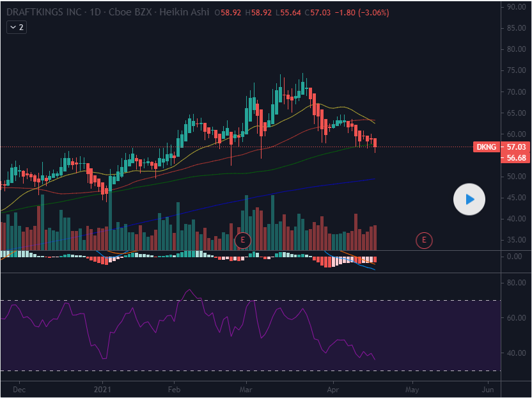Click the 2021 label on the time axis
This screenshot has width=532, height=398.
pyautogui.click(x=103, y=388)
